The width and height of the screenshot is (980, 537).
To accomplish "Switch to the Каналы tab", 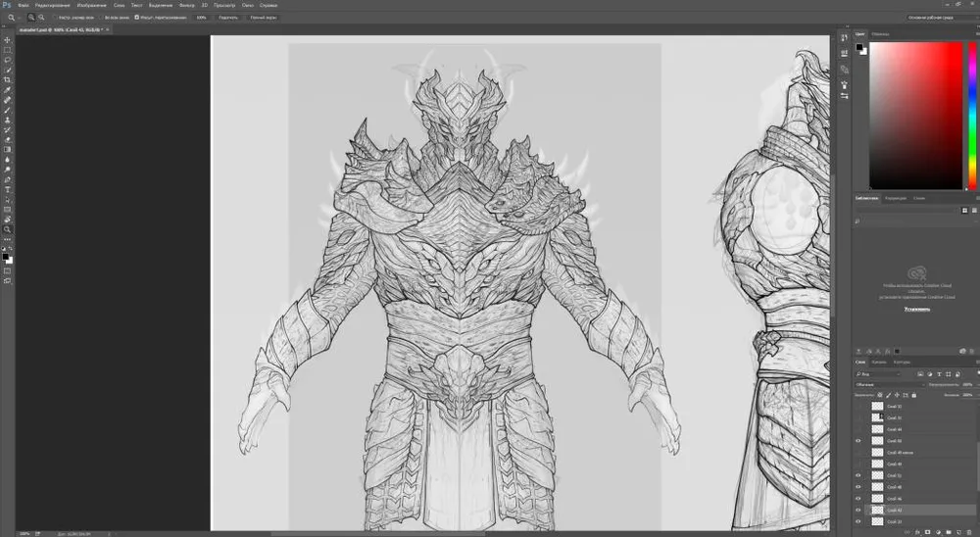I will point(879,362).
